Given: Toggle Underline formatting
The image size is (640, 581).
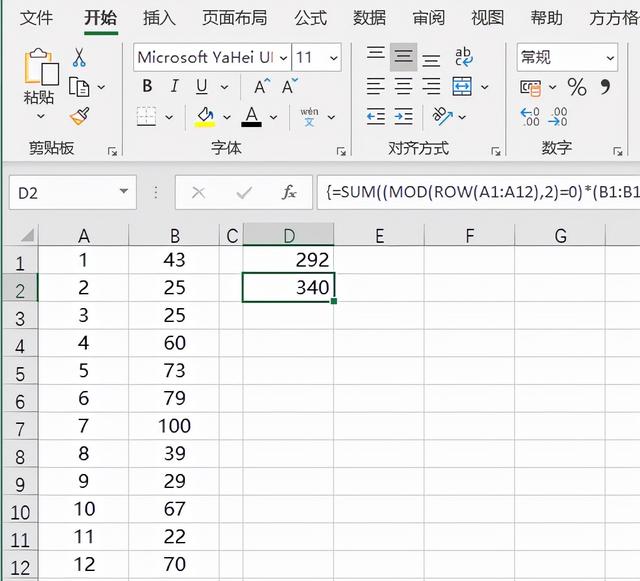Looking at the screenshot, I should 202,87.
